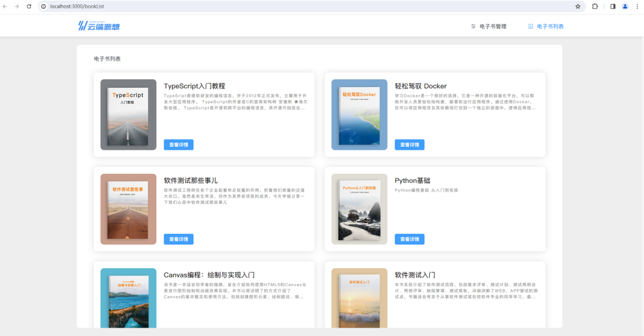Click the Canvas编程 book cover image
Viewport: 644px width, 336px height.
tap(129, 298)
